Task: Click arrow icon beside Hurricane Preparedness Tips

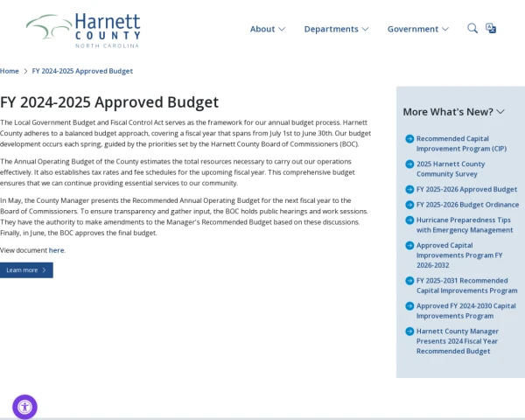Action: 409,220
